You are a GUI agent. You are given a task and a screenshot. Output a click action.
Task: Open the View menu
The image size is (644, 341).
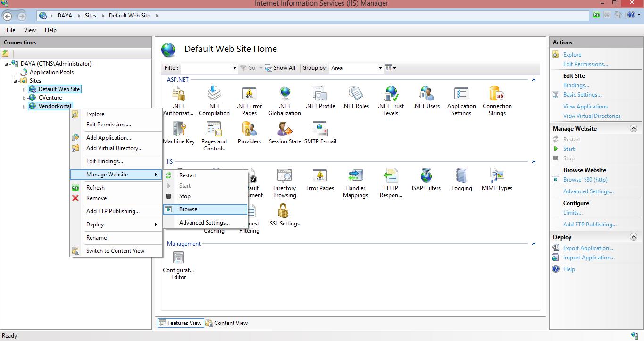click(x=30, y=30)
